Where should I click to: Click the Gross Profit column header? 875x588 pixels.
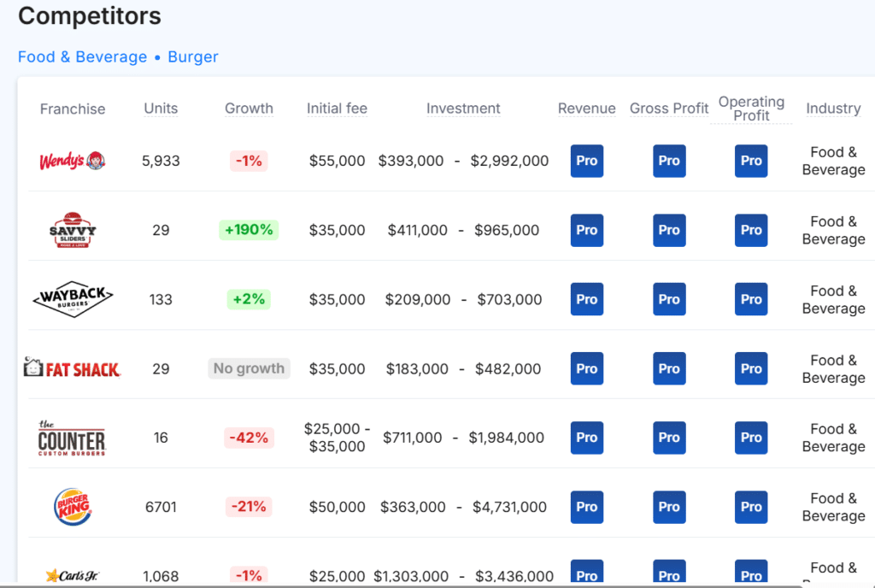coord(669,109)
